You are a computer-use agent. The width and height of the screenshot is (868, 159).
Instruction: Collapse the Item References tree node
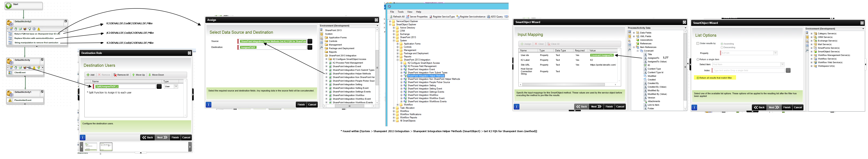point(634,47)
